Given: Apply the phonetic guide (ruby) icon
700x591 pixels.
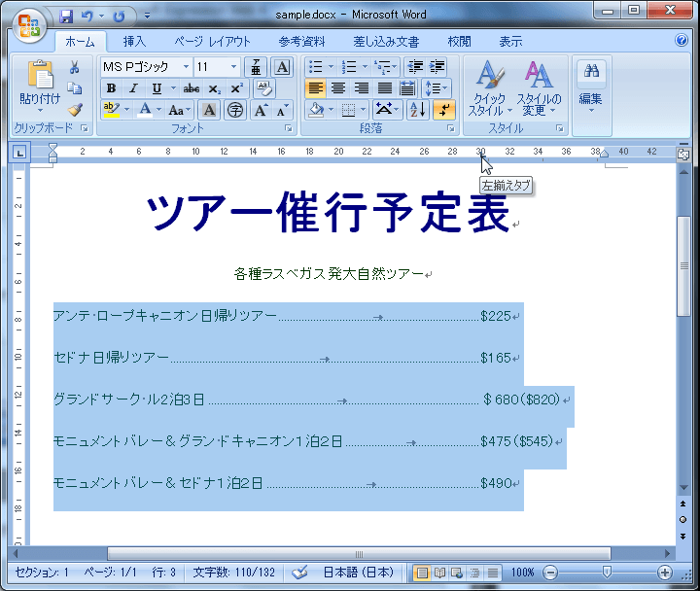Looking at the screenshot, I should pos(256,67).
